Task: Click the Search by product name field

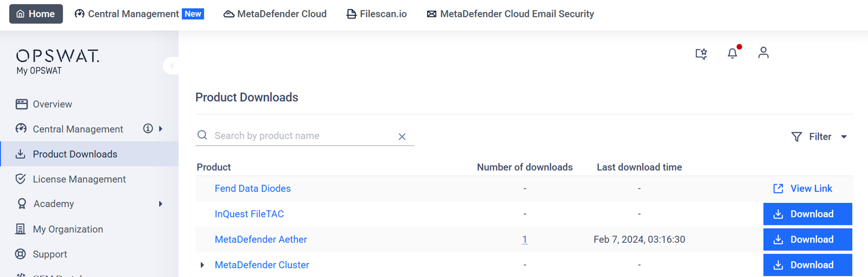Action: [302, 136]
